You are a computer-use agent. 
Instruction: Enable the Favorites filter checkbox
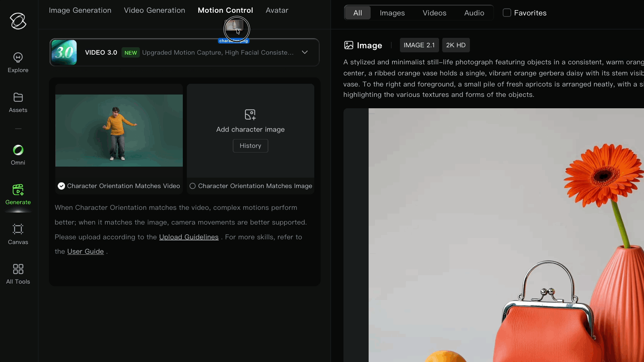point(507,13)
